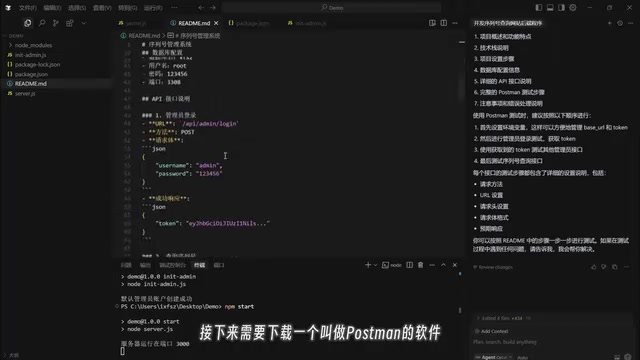Screen dimensions: 640x360
Task: Kill terminal with trash icon
Action: pos(421,265)
